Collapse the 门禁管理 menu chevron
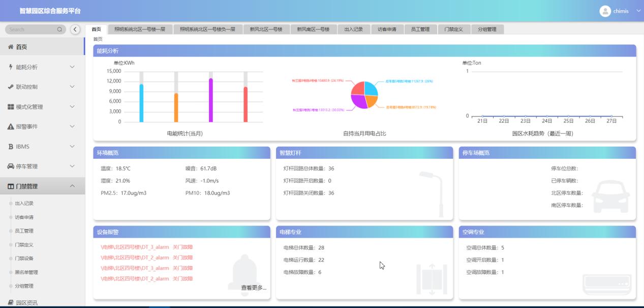The image size is (644, 308). pyautogui.click(x=72, y=186)
